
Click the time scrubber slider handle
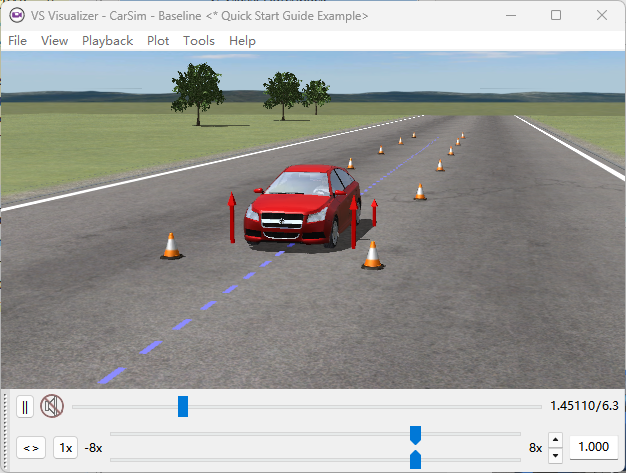point(183,406)
